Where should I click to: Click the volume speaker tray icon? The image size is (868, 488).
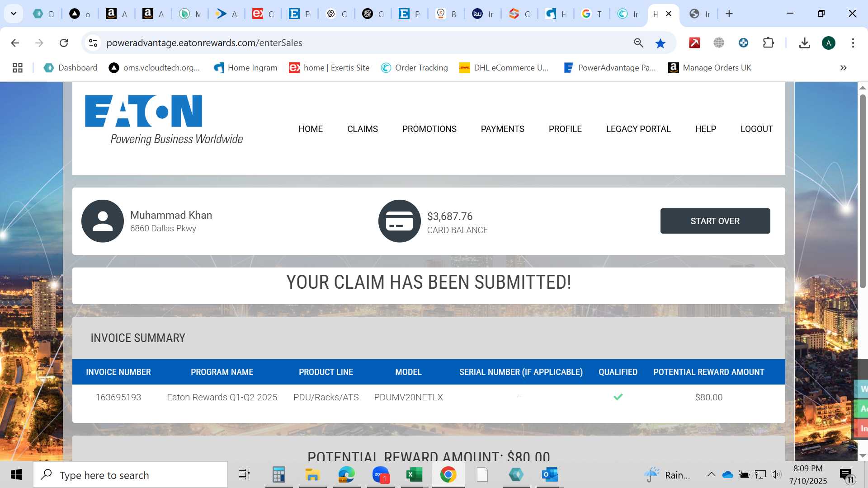[776, 474]
